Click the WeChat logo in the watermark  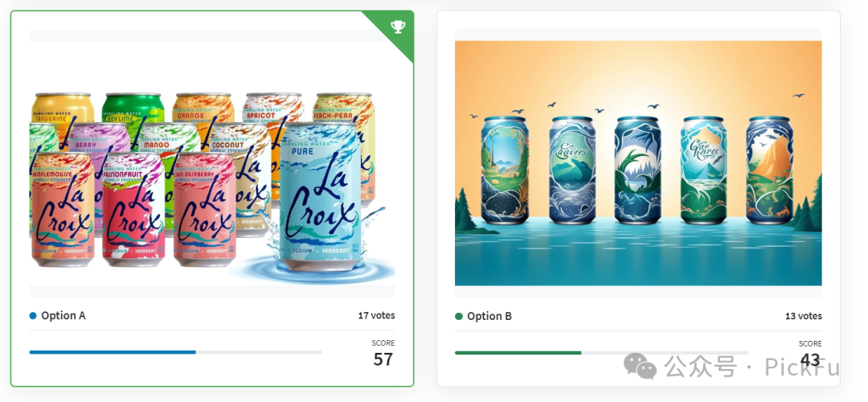[640, 366]
